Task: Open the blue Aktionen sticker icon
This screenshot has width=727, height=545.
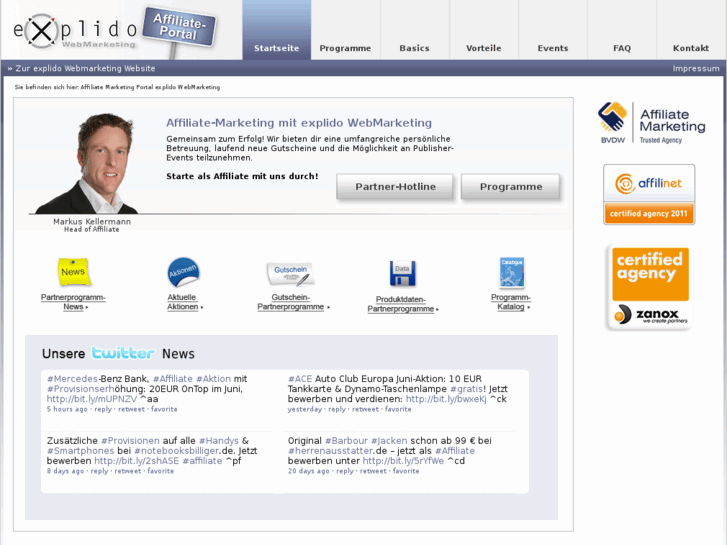Action: 183,272
